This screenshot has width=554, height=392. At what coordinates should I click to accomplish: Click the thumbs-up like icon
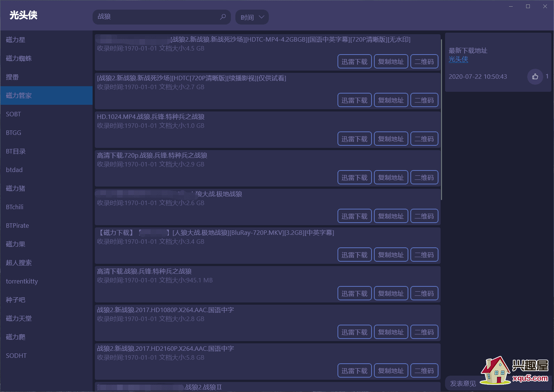(x=535, y=77)
